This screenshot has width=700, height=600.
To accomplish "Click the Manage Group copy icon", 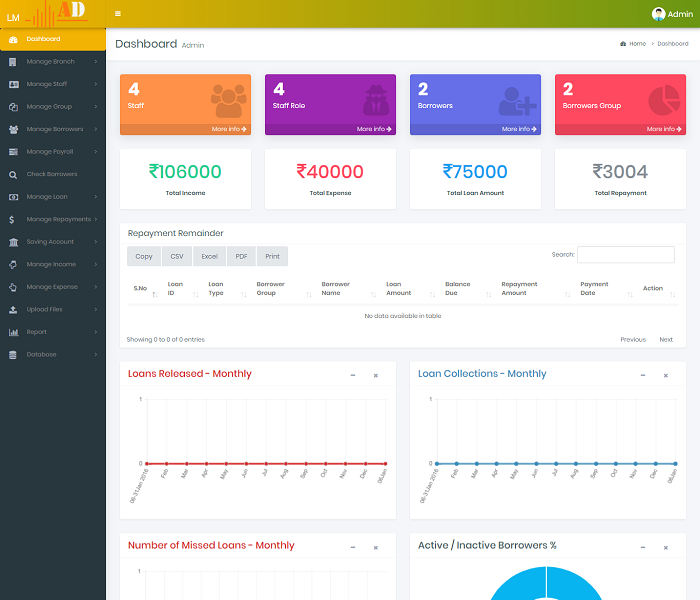I will (13, 107).
